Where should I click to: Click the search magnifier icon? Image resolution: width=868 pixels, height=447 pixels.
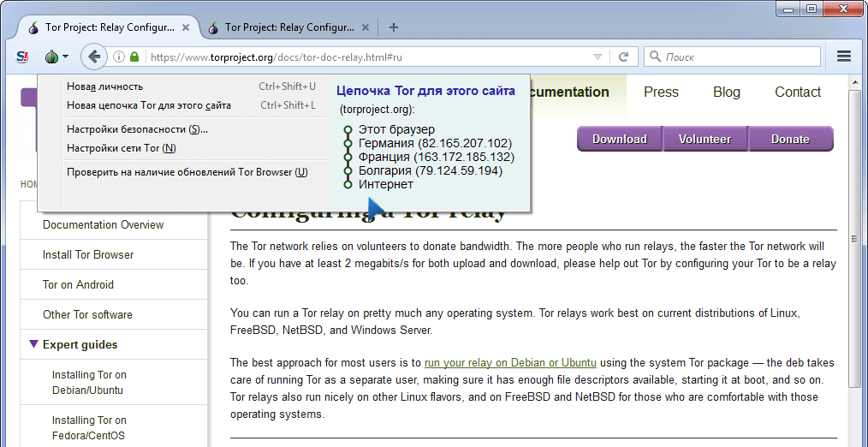click(655, 57)
